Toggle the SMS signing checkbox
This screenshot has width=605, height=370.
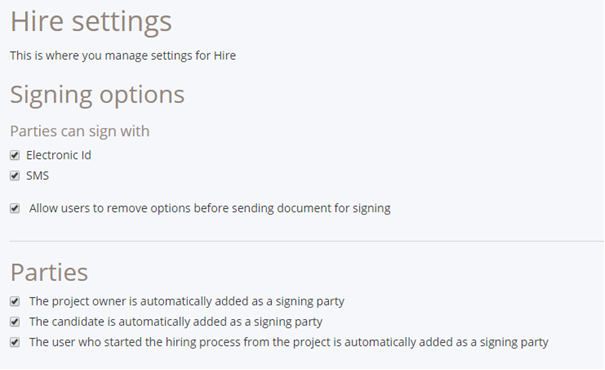(x=15, y=176)
